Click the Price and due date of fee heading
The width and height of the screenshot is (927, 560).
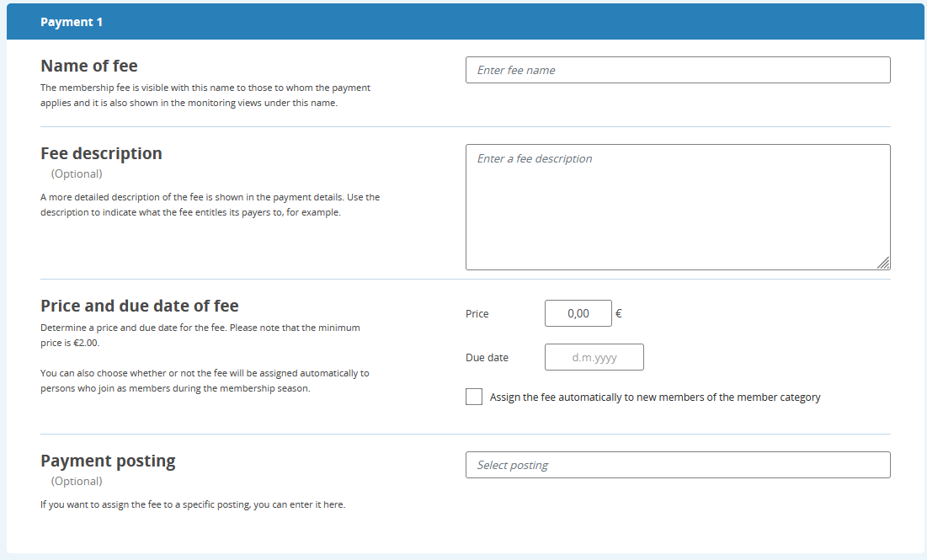pos(140,306)
